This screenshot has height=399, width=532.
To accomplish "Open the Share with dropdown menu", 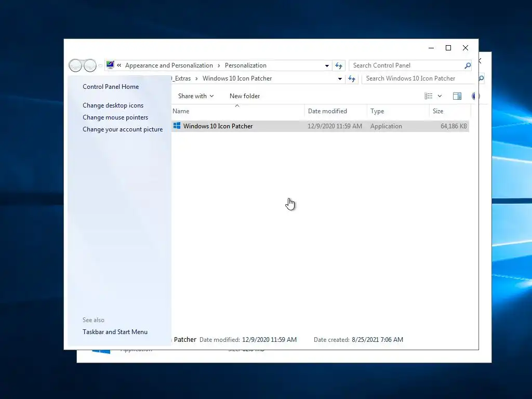I will [196, 96].
